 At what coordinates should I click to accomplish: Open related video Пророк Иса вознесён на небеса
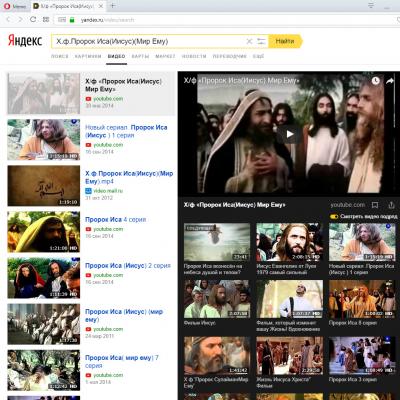point(217,242)
